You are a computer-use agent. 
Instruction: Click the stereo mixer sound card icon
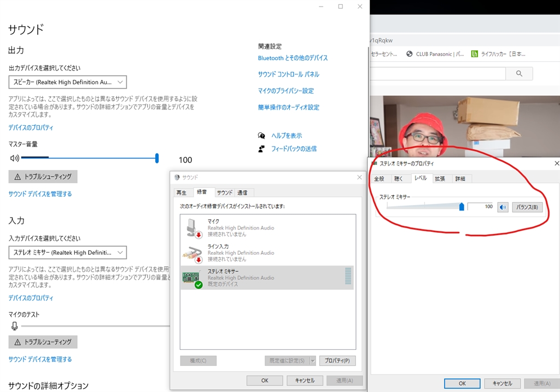[192, 278]
